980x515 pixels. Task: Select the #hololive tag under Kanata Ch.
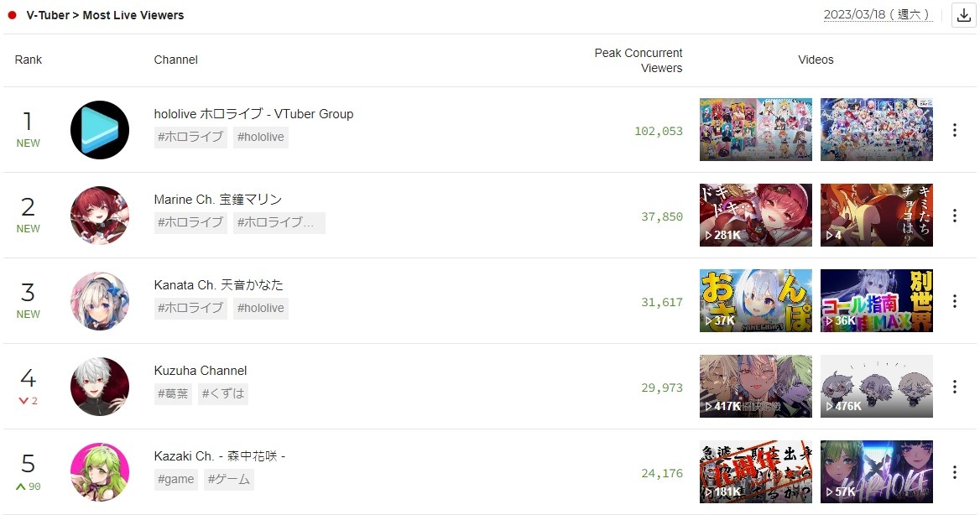tap(261, 308)
